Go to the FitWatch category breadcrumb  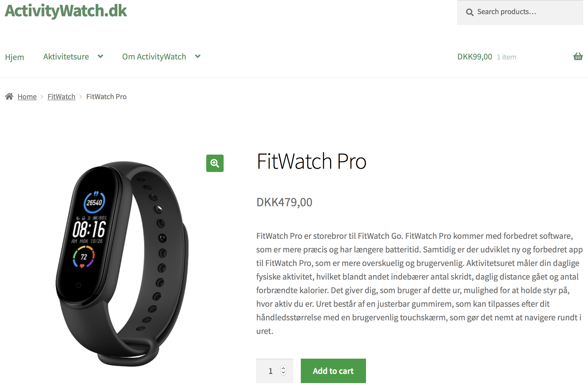61,96
